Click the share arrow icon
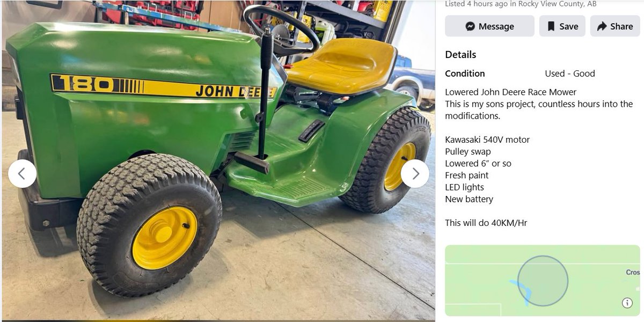The height and width of the screenshot is (322, 644). pos(602,26)
